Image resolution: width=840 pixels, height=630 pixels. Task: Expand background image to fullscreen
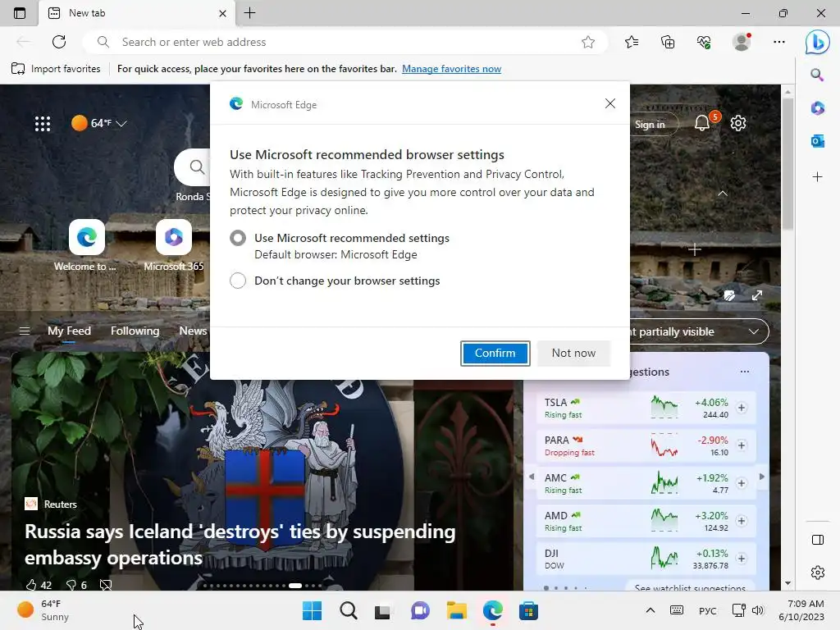757,295
